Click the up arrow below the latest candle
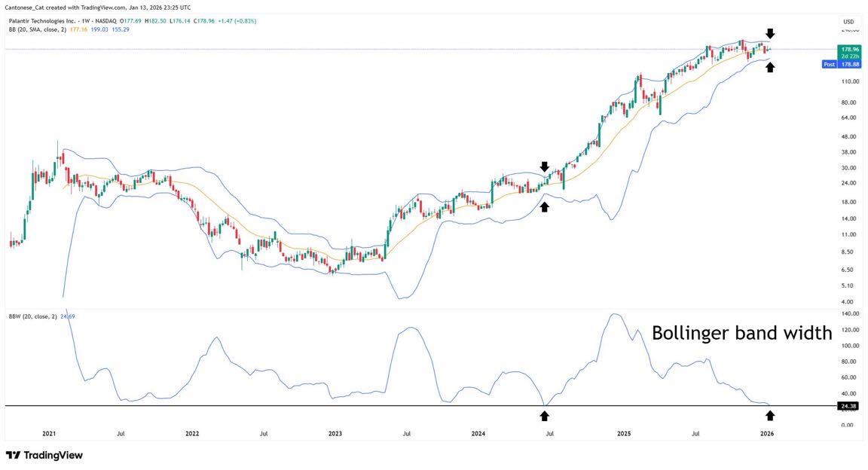 [x=769, y=68]
